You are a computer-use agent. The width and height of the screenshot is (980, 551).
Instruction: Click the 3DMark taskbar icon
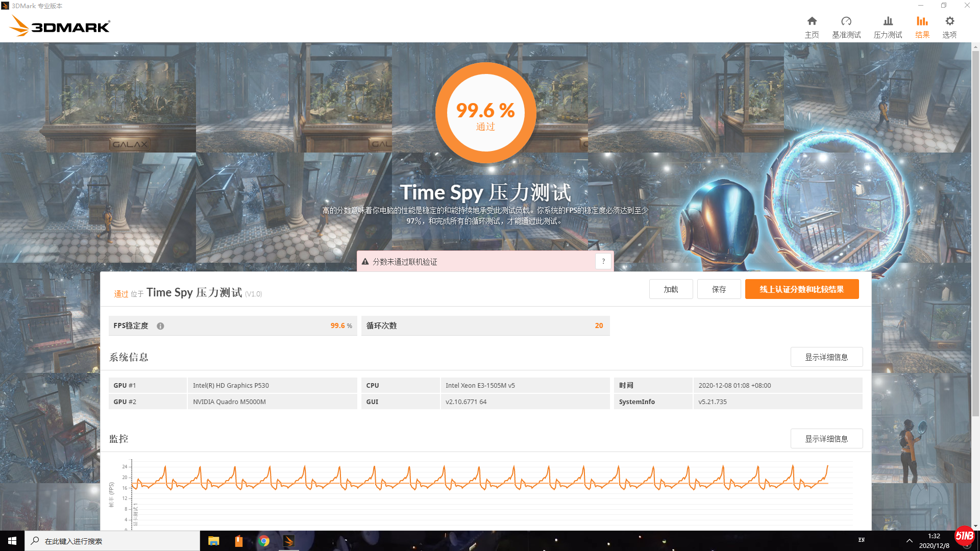289,541
